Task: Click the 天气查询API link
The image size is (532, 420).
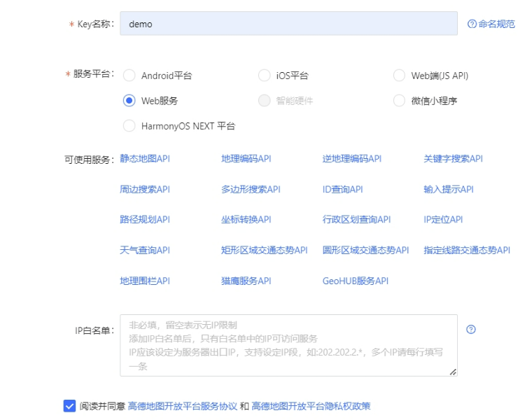Action: click(x=145, y=250)
